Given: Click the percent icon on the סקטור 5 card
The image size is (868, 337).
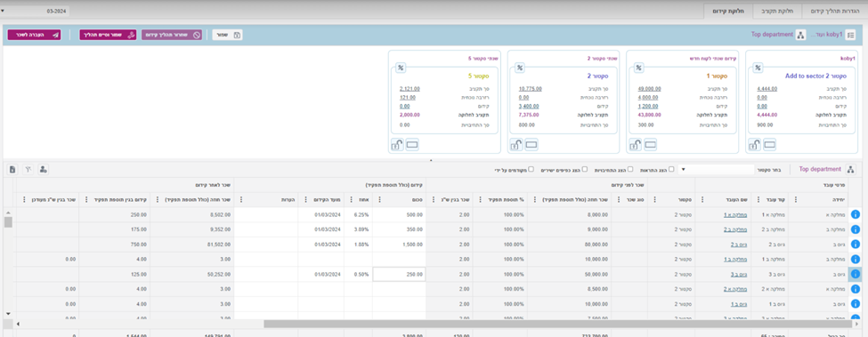Looking at the screenshot, I should coord(401,68).
